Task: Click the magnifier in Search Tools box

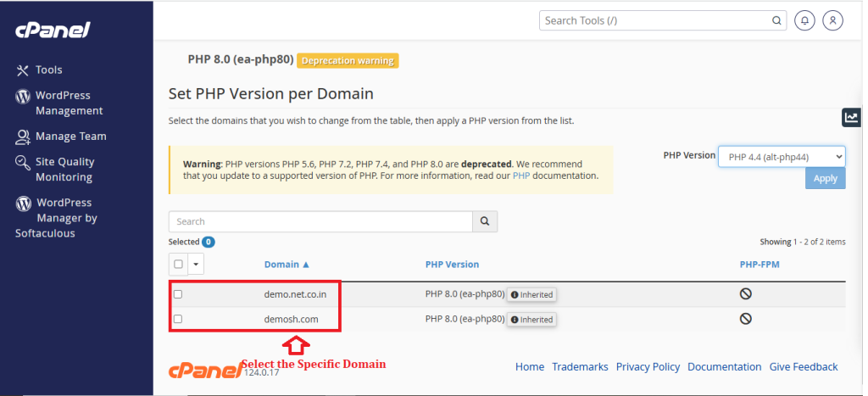Action: click(x=776, y=20)
